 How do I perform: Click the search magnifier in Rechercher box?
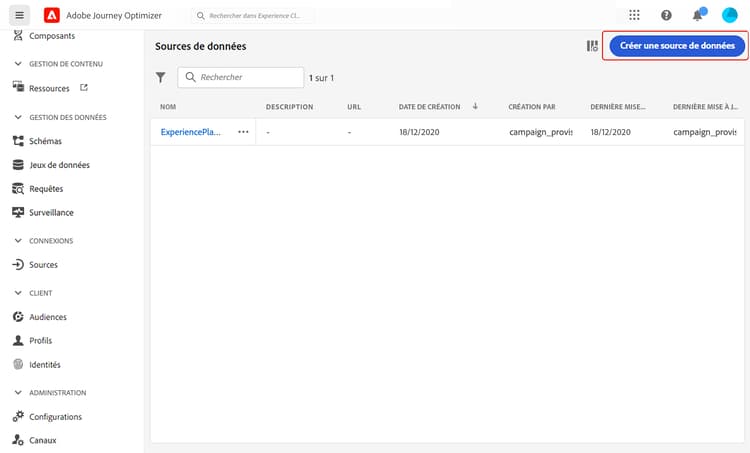coord(190,77)
